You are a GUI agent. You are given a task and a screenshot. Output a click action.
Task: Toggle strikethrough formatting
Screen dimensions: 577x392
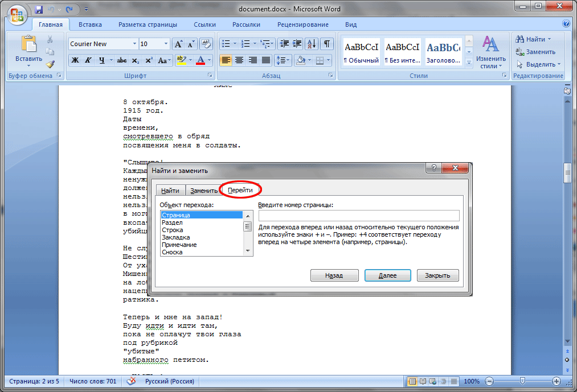tap(121, 60)
